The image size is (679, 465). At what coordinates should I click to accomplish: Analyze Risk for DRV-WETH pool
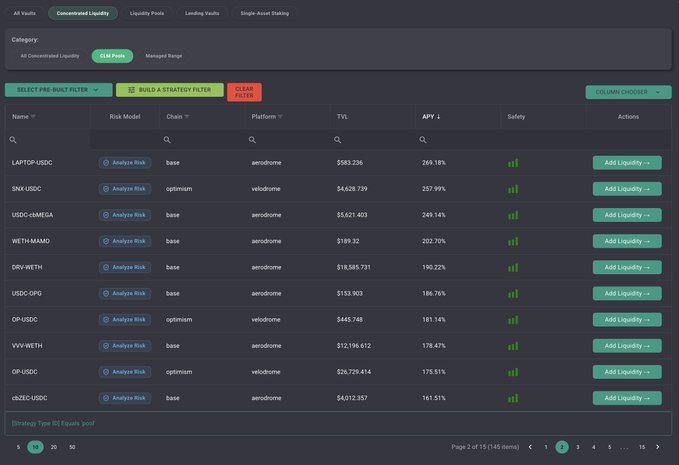tap(125, 267)
